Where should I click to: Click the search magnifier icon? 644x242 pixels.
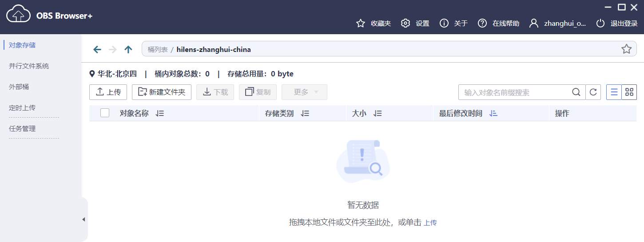pos(576,92)
